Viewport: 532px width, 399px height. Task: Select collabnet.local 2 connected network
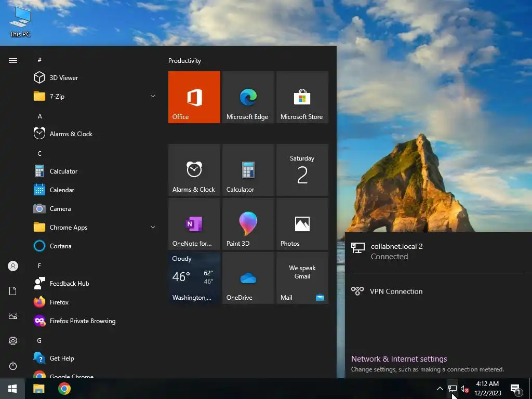coord(438,251)
